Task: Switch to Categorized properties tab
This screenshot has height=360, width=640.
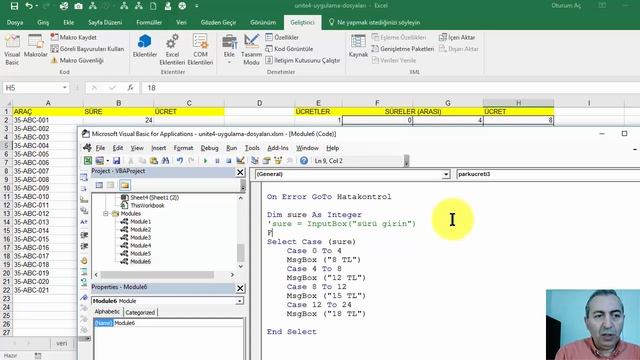Action: [x=140, y=312]
